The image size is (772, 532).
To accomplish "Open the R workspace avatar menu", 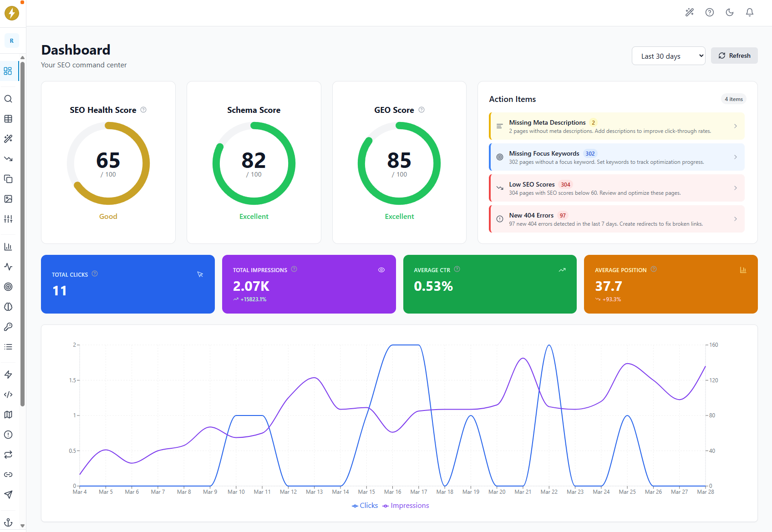I will [11, 41].
